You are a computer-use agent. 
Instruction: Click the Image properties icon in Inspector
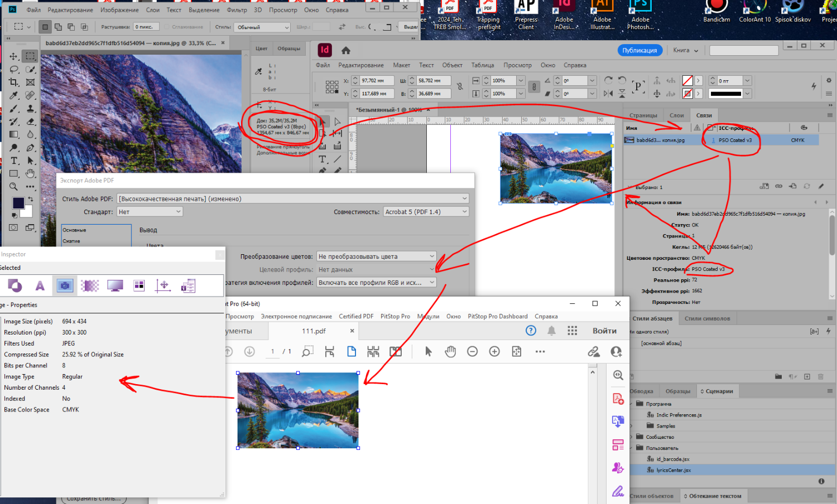point(65,286)
